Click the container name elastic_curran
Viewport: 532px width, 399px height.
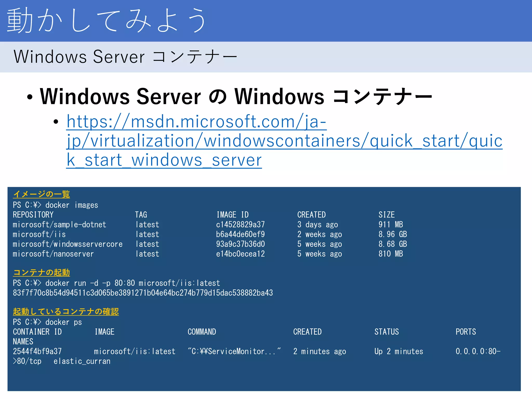pyautogui.click(x=82, y=361)
